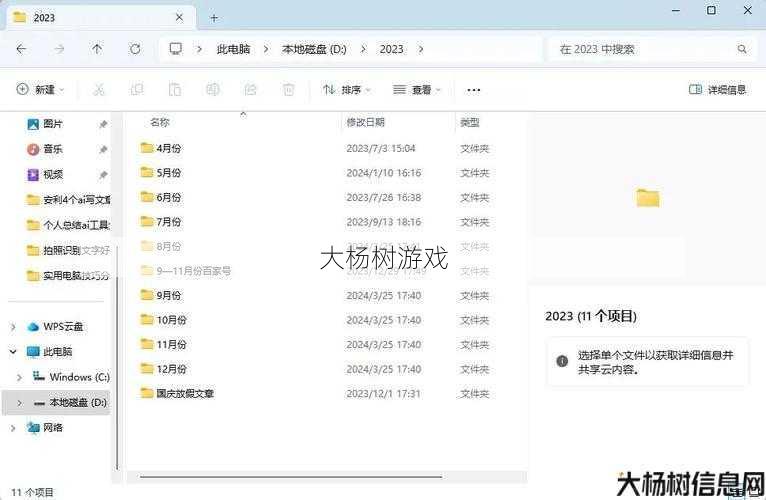Sort by the 名称 column header

pos(160,122)
